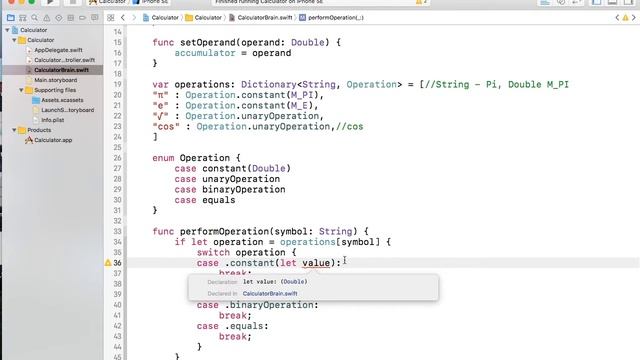Click the underlined 'value' on line 36
Screen dimensions: 640x360
click(316, 263)
